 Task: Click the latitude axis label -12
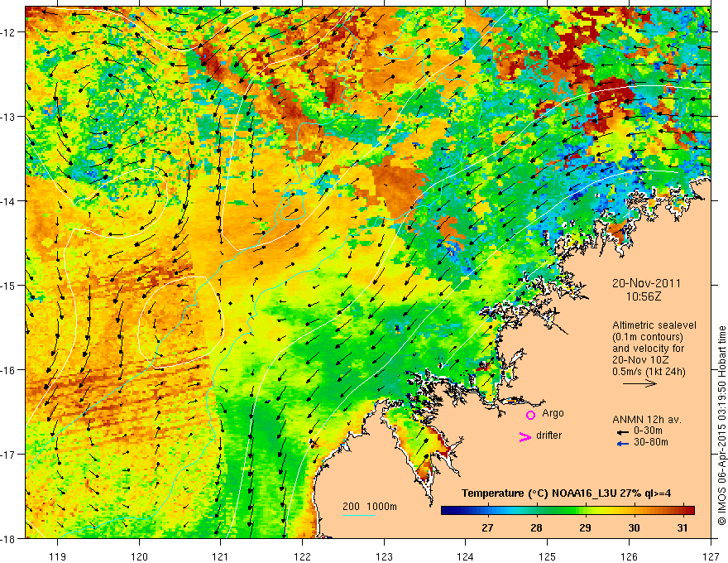pos(8,32)
